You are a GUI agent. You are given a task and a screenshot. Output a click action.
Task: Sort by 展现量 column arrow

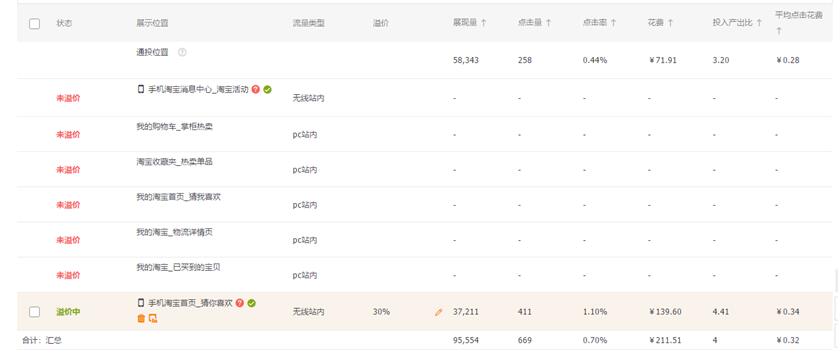[x=483, y=23]
